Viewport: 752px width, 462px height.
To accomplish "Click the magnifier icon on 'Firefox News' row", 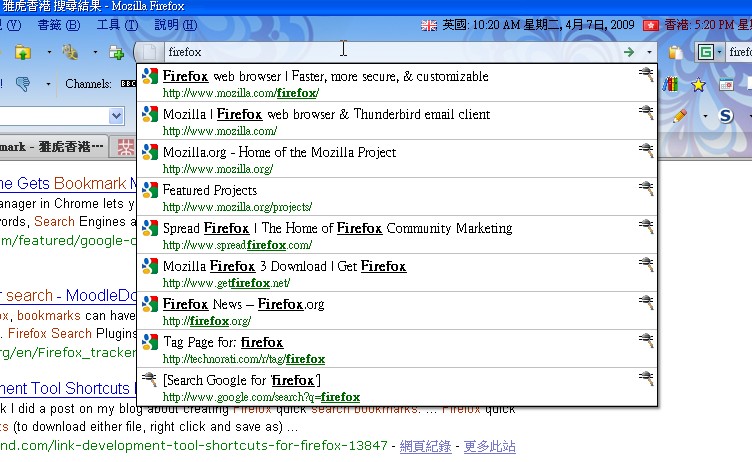I will [x=646, y=302].
